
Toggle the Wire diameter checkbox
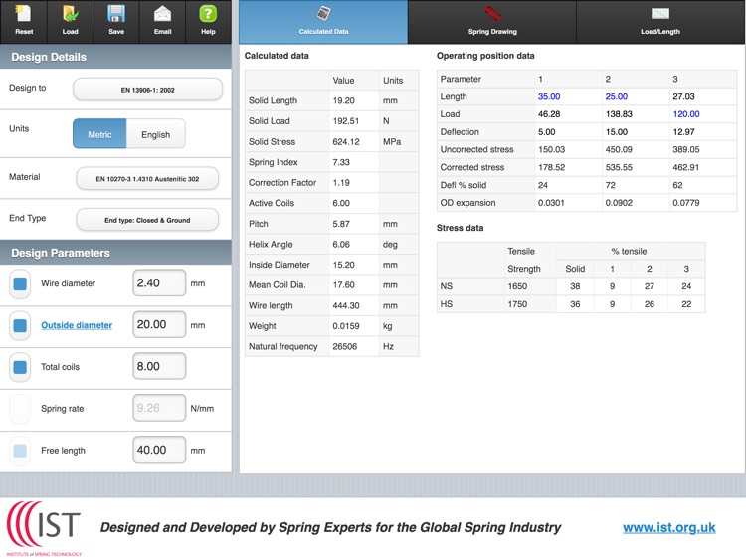[20, 284]
